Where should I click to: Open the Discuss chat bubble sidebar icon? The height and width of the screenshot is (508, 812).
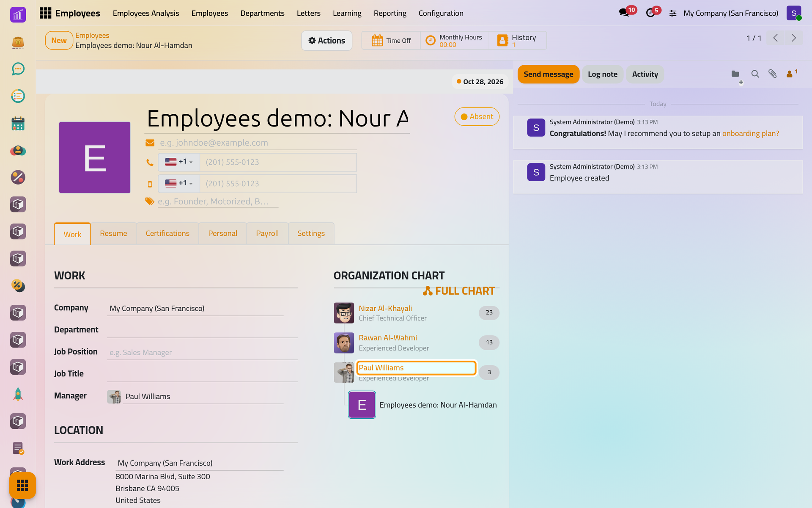pyautogui.click(x=18, y=69)
